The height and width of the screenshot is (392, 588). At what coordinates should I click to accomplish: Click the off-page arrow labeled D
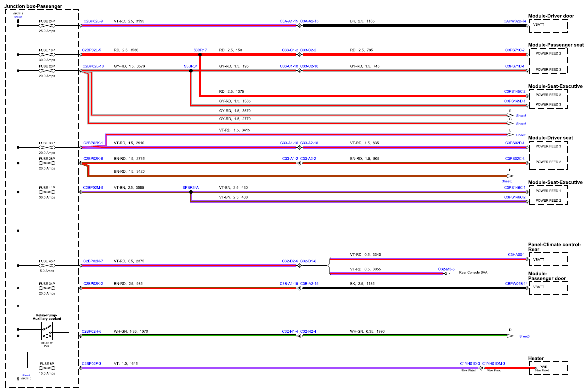(510, 336)
